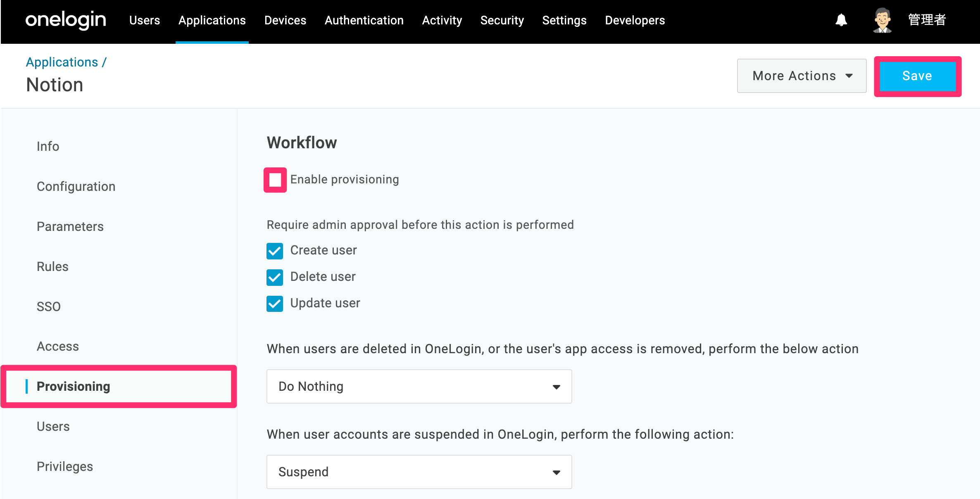
Task: Open the Developers top menu
Action: point(635,20)
